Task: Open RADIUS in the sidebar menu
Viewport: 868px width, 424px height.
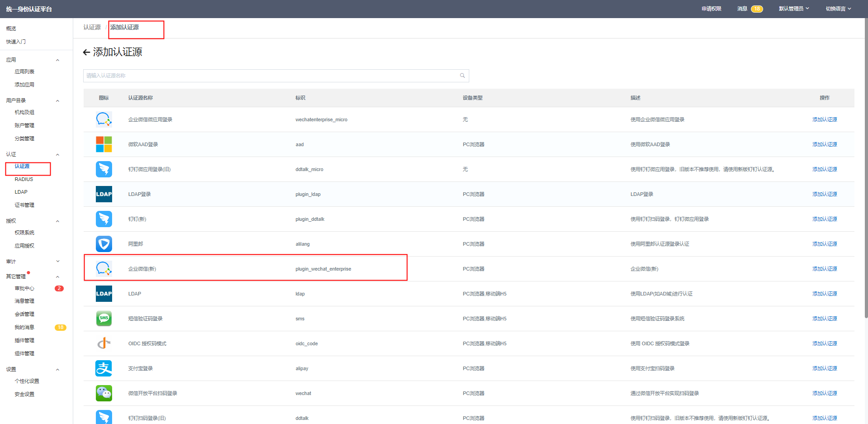Action: point(24,179)
